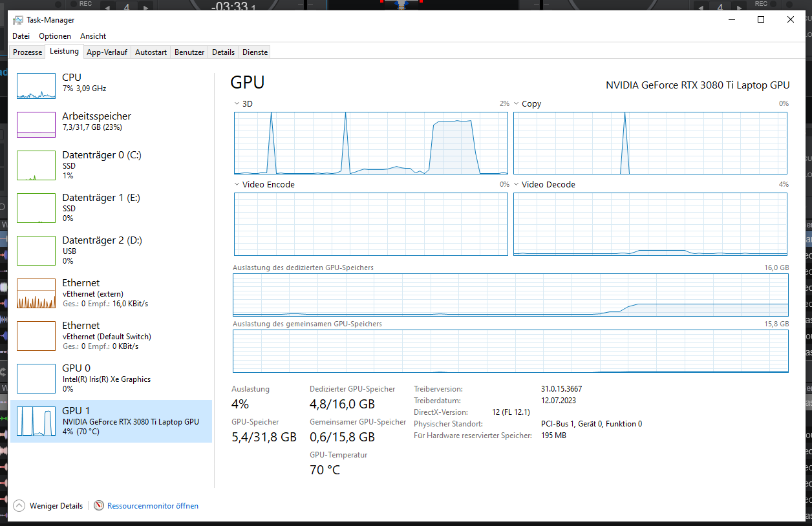The height and width of the screenshot is (526, 812).
Task: Click the Task-Manager icon in the title bar
Action: click(x=17, y=20)
